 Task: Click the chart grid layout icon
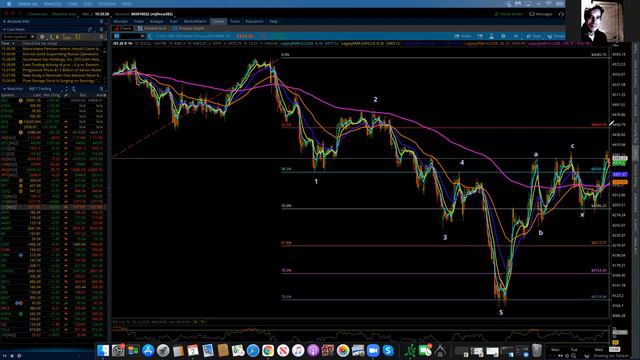tap(480, 36)
